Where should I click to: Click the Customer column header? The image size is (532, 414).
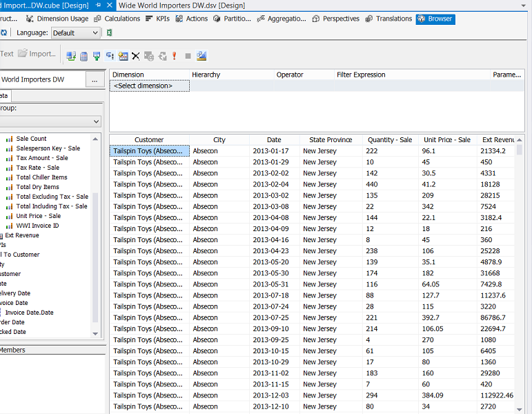[x=149, y=140]
